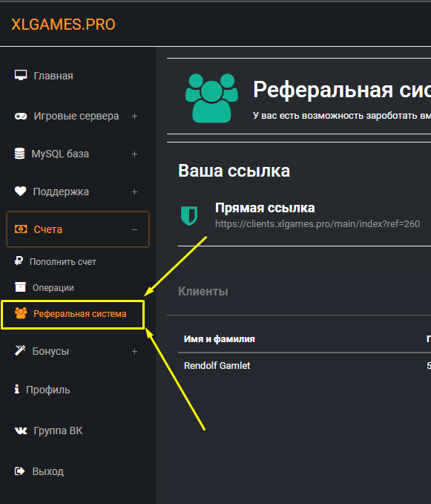Click the large teal users group icon
This screenshot has width=431, height=504.
click(211, 98)
